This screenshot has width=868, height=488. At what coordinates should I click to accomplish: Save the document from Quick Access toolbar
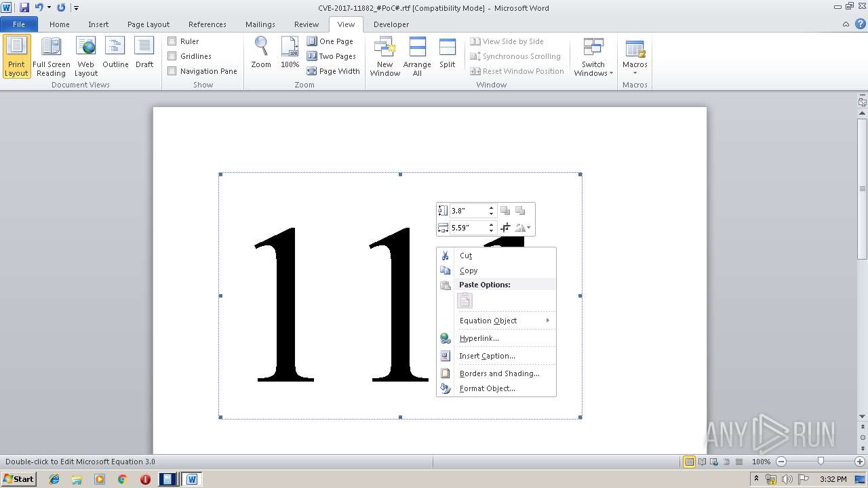click(24, 7)
